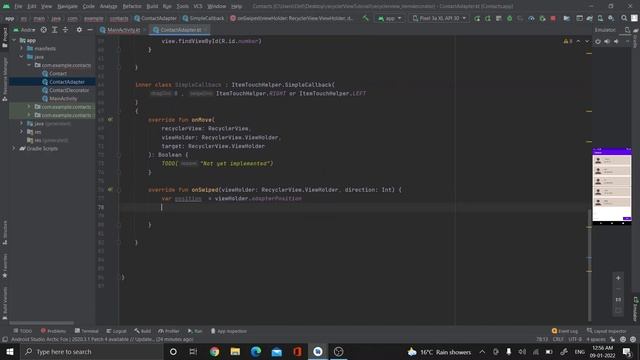Click the Device Manager icon in toolbar

tap(600, 18)
